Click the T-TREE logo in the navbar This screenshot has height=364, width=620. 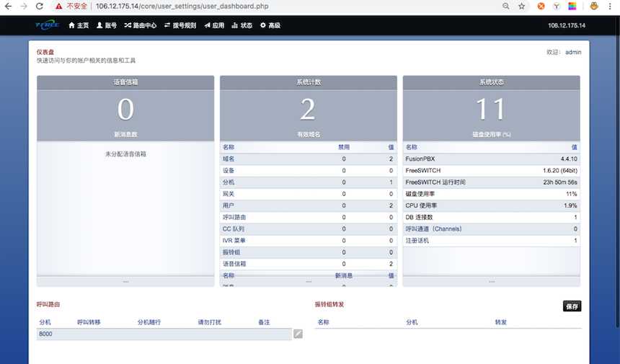pos(48,25)
